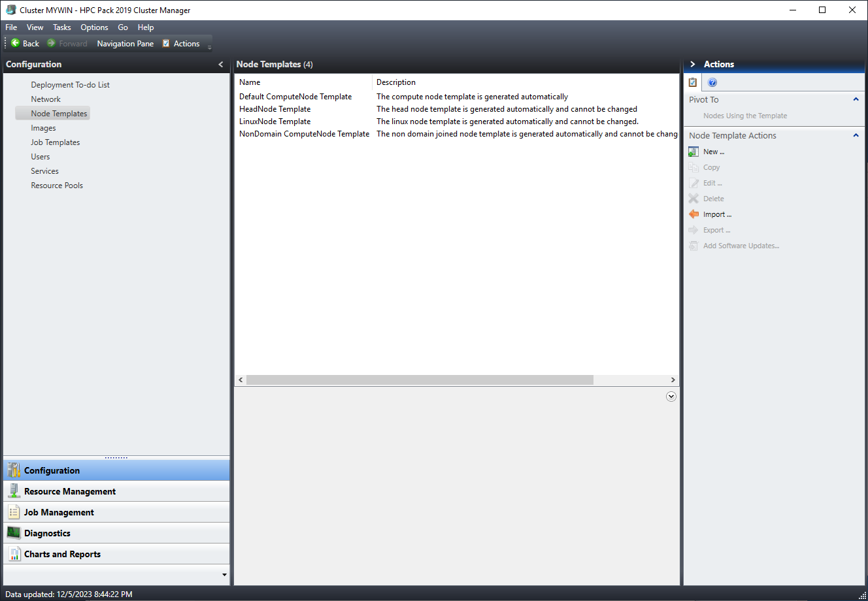This screenshot has height=601, width=868.
Task: Open the Options menu
Action: pyautogui.click(x=94, y=27)
